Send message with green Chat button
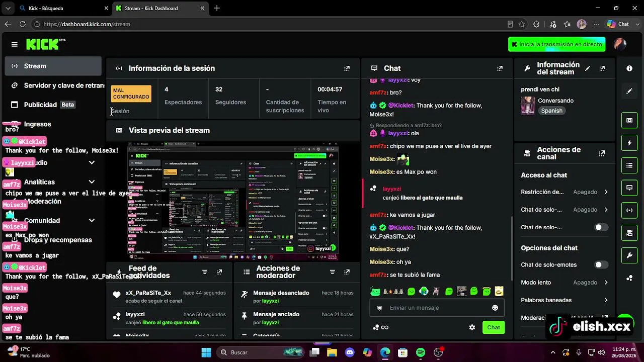 pos(494,327)
